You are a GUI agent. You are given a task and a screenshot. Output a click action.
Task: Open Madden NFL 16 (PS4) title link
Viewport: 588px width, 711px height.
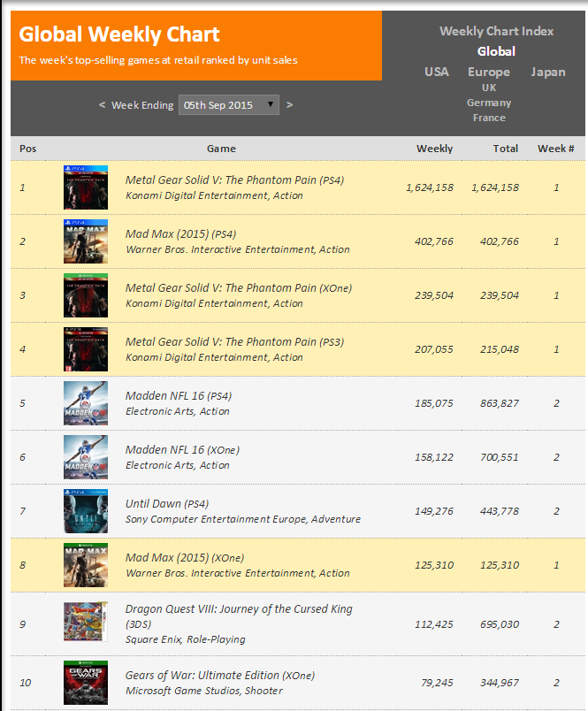[x=179, y=396]
